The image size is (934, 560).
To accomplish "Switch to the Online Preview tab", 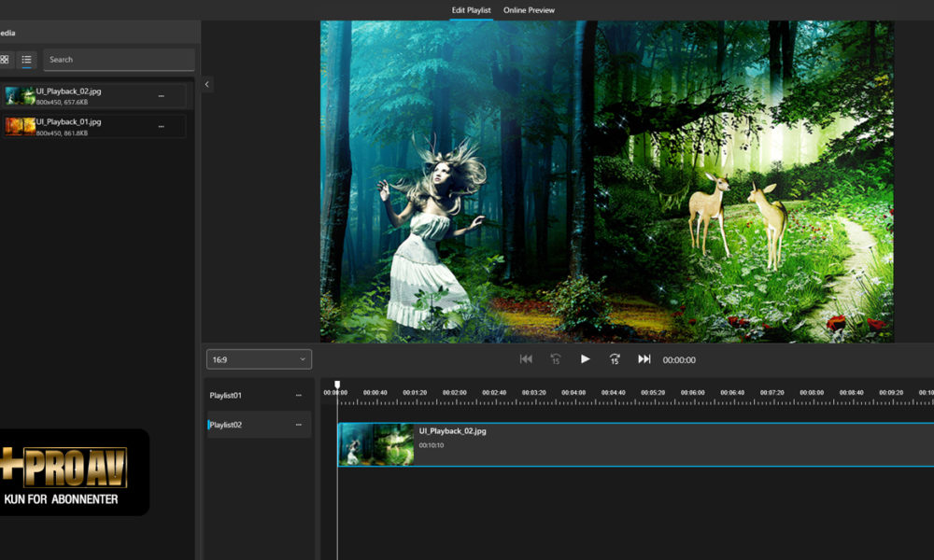I will 529,10.
